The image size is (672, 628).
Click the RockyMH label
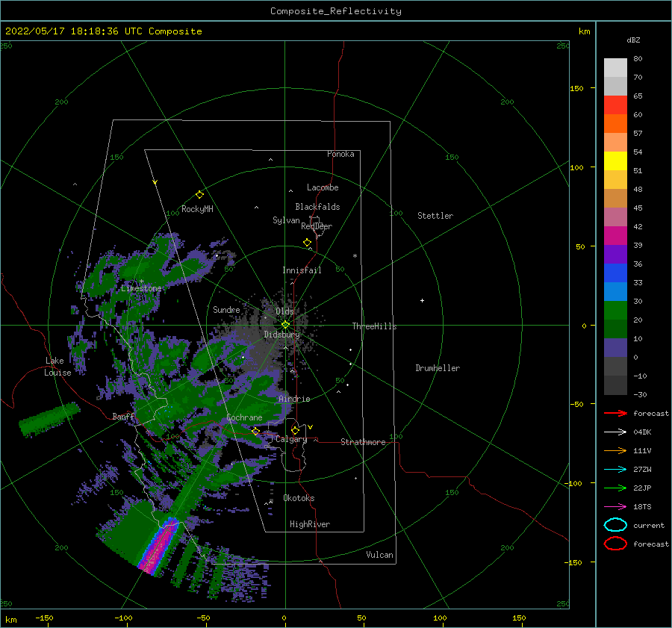(x=197, y=209)
